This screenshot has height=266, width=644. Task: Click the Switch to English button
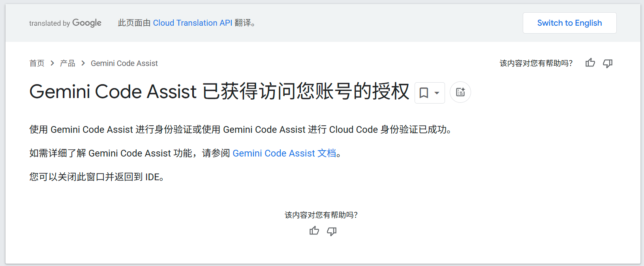tap(569, 23)
